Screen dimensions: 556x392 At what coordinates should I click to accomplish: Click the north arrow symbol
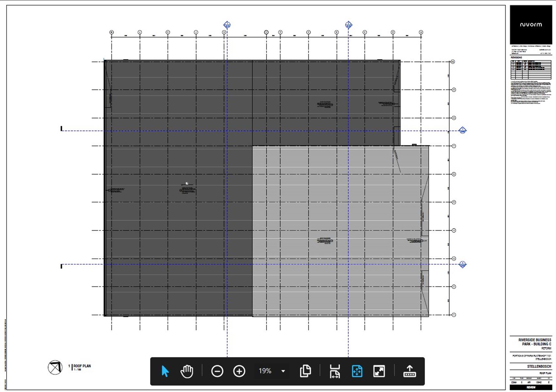click(55, 367)
